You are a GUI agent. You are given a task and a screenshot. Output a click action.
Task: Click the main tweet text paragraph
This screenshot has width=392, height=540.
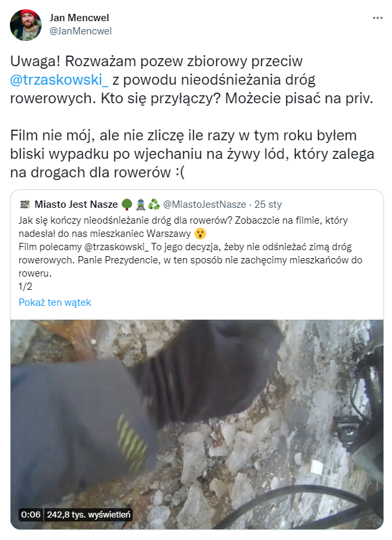tap(192, 116)
